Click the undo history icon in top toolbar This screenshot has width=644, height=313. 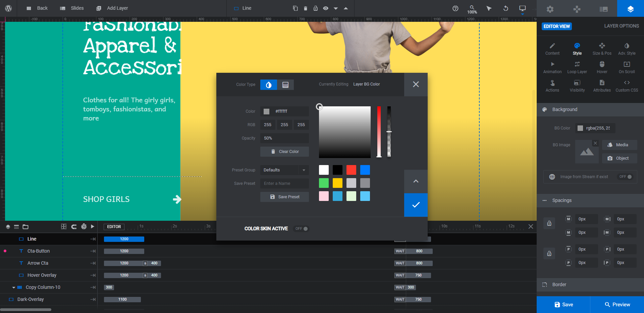[x=506, y=8]
